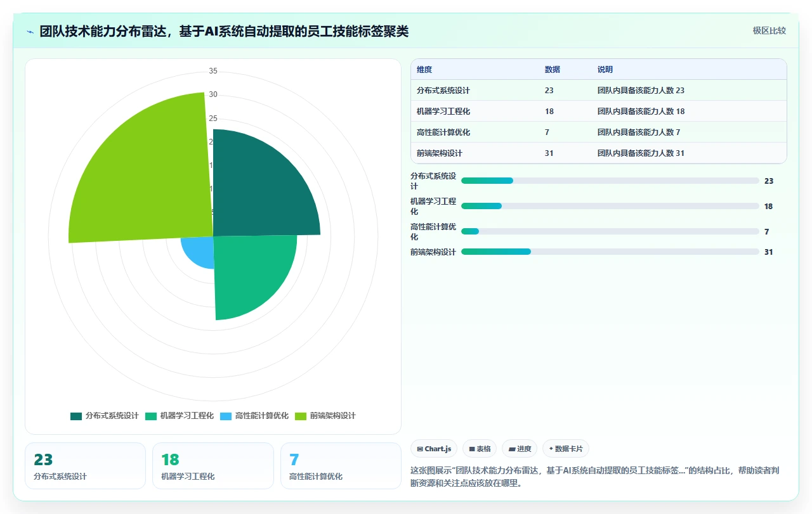
Task: Click 团队内具备该能力人数 31 cell
Action: (x=641, y=153)
